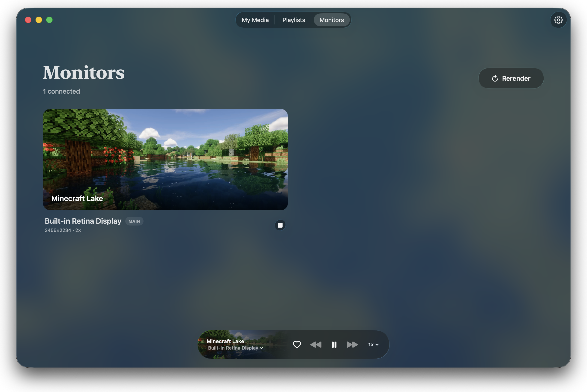Pause the current wallpaper playback

click(x=334, y=344)
